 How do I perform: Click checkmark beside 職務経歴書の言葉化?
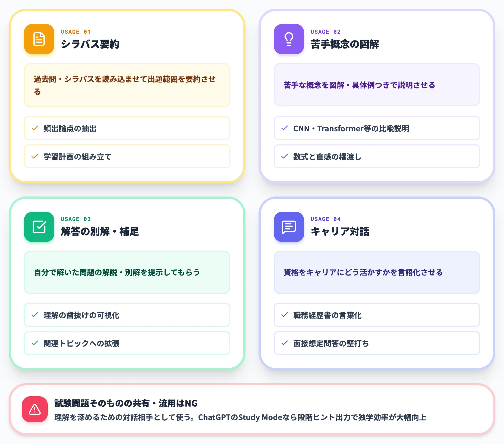pyautogui.click(x=285, y=315)
